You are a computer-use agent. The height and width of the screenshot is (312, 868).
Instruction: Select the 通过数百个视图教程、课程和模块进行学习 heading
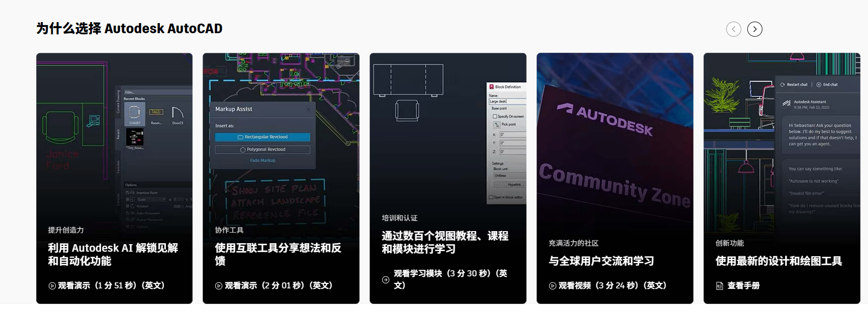445,242
